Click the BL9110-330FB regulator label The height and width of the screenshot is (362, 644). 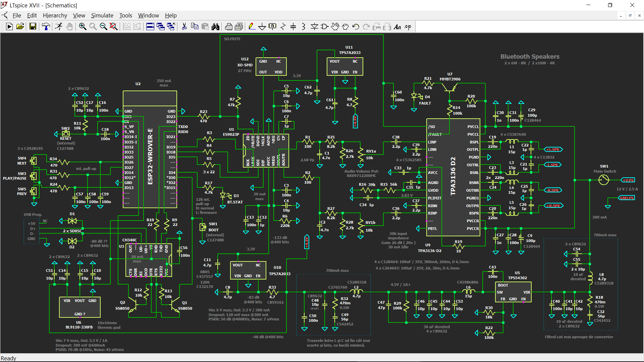79,327
